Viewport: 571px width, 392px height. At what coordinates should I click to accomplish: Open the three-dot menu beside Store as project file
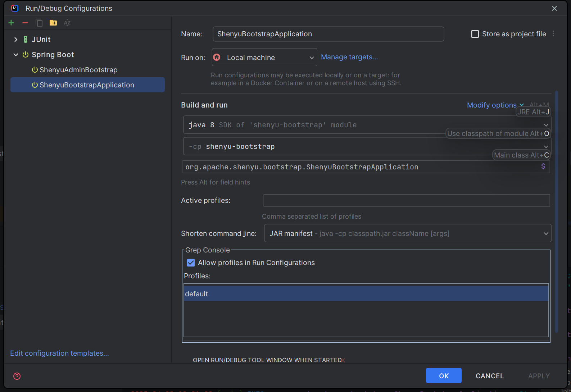pos(553,34)
